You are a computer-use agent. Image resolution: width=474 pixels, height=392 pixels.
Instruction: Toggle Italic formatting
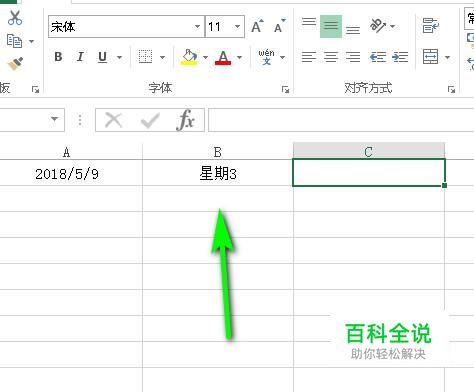[x=80, y=57]
